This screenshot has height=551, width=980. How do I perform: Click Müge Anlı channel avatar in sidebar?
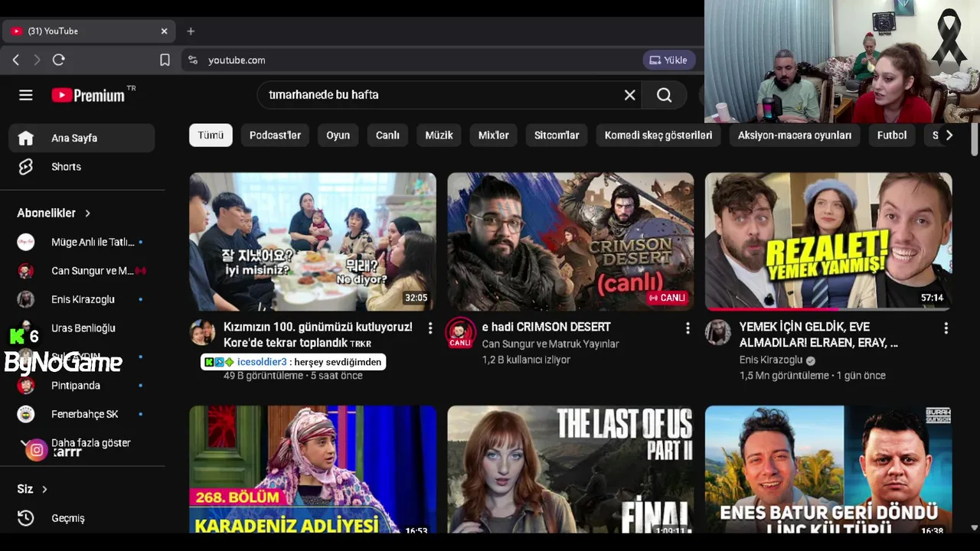[26, 242]
